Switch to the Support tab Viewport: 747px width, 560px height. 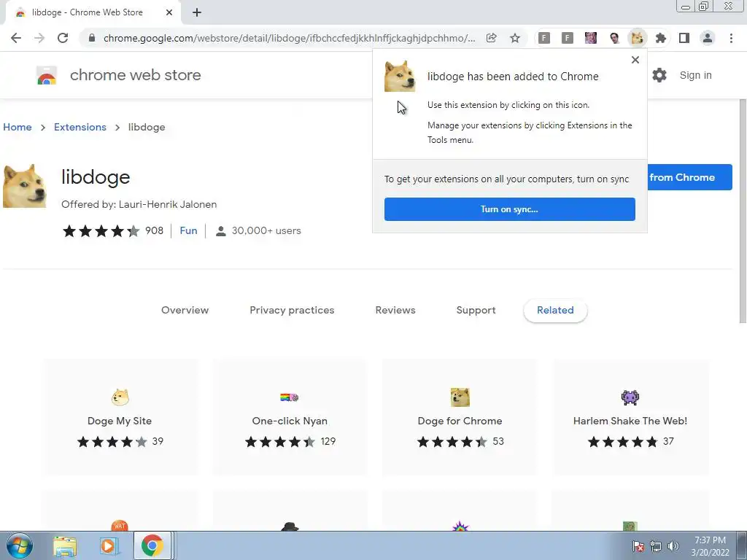click(476, 310)
